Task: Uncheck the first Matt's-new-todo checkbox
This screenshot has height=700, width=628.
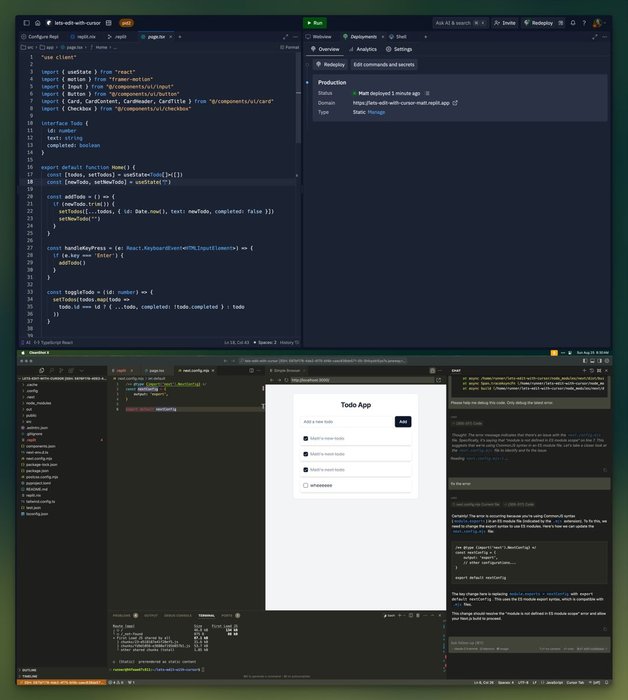Action: (305, 438)
